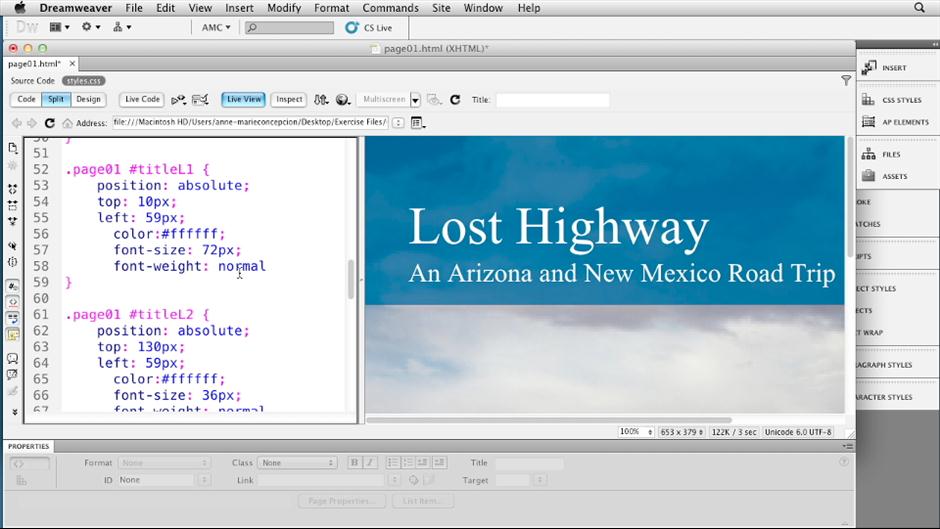
Task: Click the Expand All icon
Action: 13,221
